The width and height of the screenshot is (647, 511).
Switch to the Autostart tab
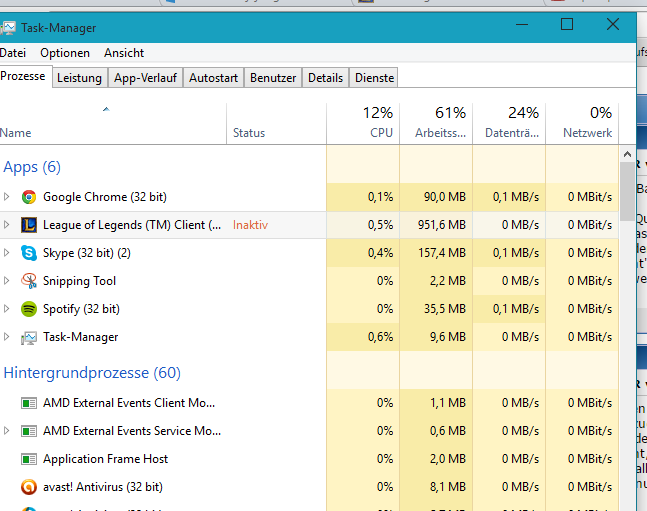213,78
